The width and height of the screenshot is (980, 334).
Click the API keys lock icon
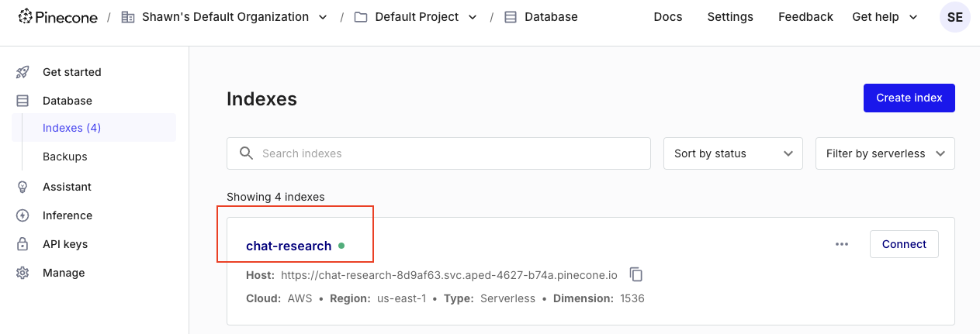pos(23,244)
